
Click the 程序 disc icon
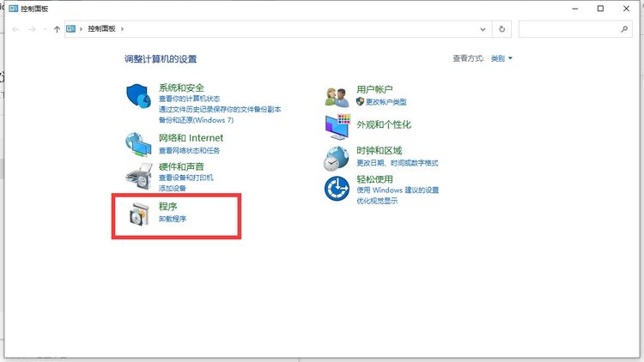pyautogui.click(x=138, y=215)
